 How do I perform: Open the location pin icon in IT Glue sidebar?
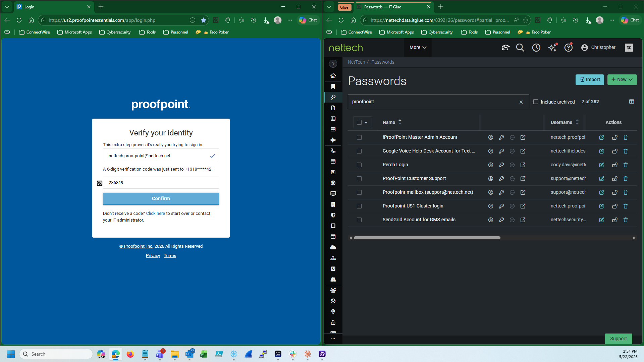coord(333,312)
